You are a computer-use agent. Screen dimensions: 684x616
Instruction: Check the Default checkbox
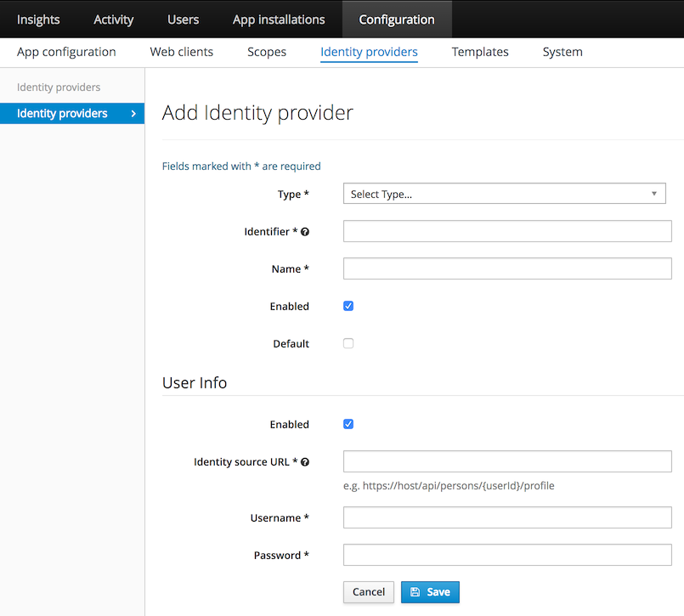tap(348, 343)
